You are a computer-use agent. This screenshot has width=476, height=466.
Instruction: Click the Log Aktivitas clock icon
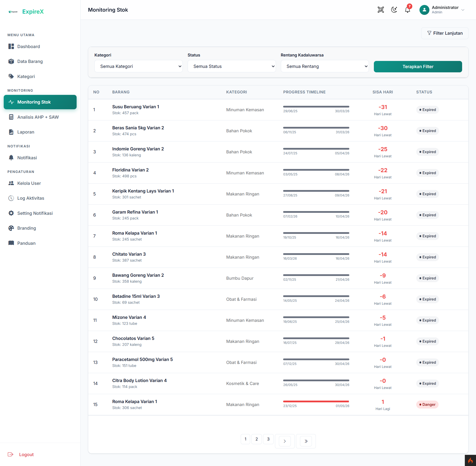[11, 198]
